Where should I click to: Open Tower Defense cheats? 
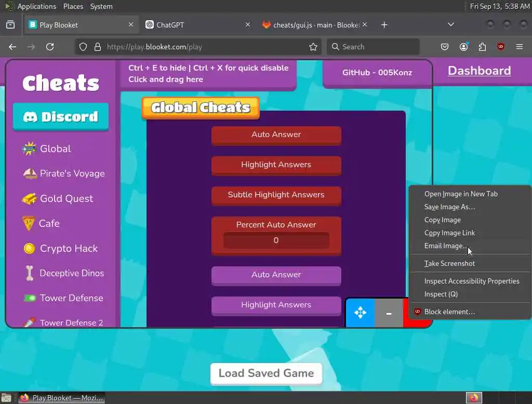[63, 298]
